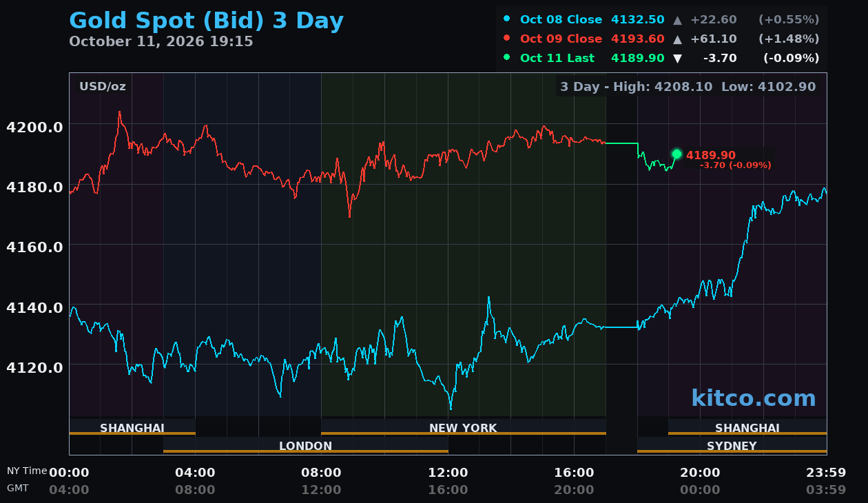
Task: Click the LONDON session bar
Action: tap(306, 445)
